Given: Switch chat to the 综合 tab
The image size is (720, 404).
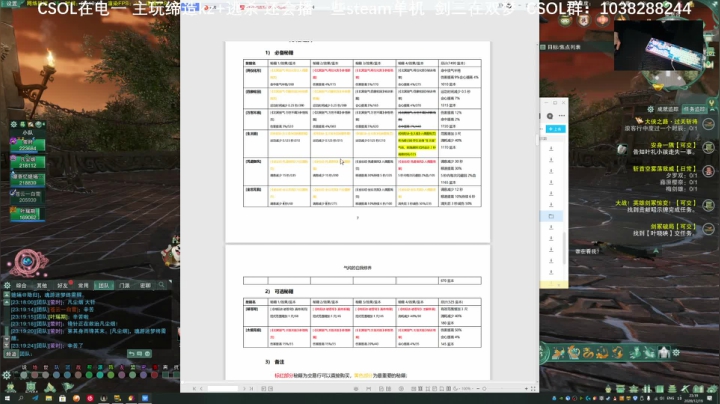Looking at the screenshot, I should tap(22, 286).
